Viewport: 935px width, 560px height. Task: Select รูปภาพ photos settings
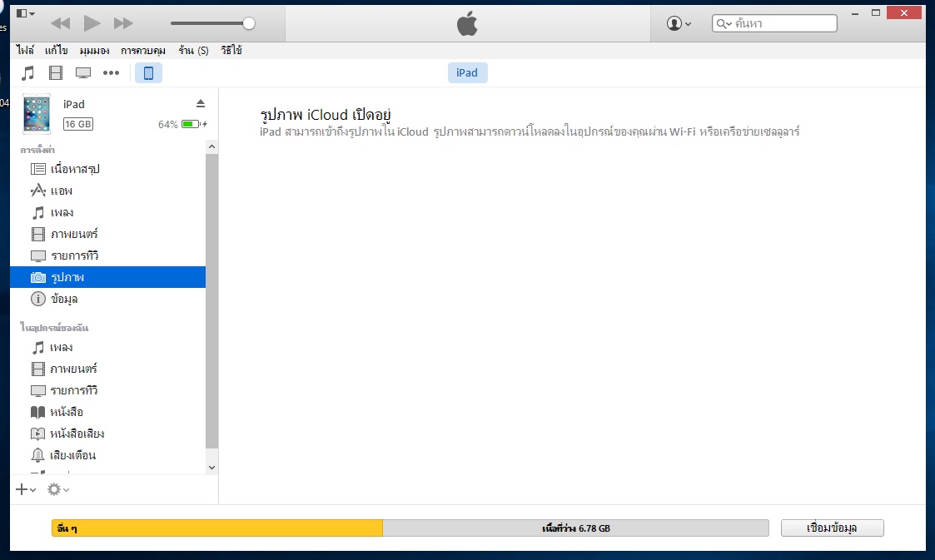coord(108,277)
